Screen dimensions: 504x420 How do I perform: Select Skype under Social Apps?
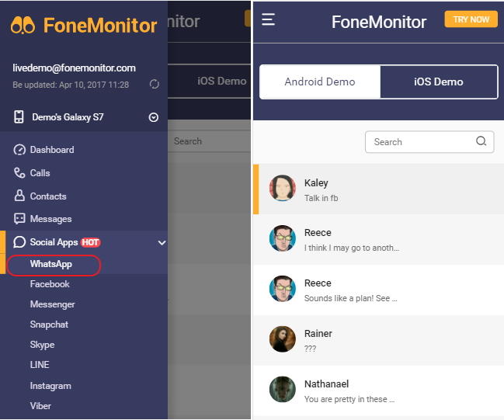pos(42,345)
